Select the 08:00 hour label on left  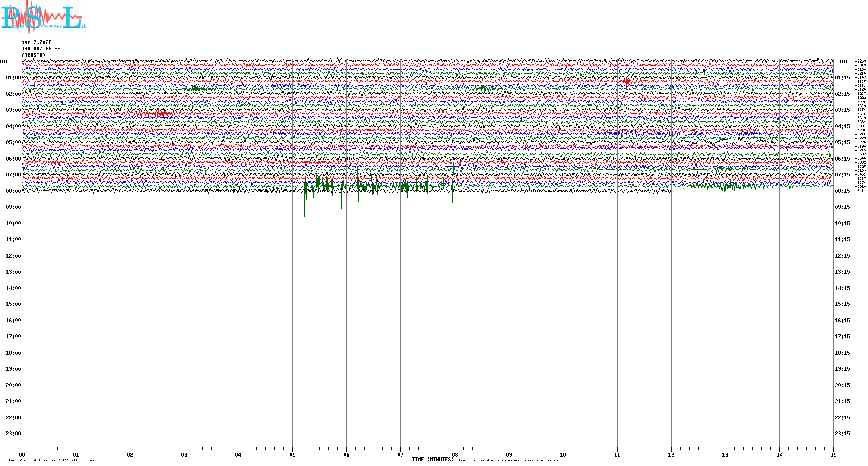point(13,191)
